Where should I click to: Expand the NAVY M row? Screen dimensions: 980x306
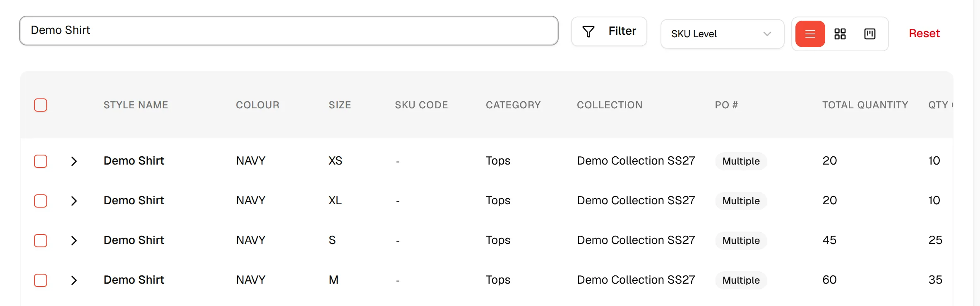tap(74, 280)
